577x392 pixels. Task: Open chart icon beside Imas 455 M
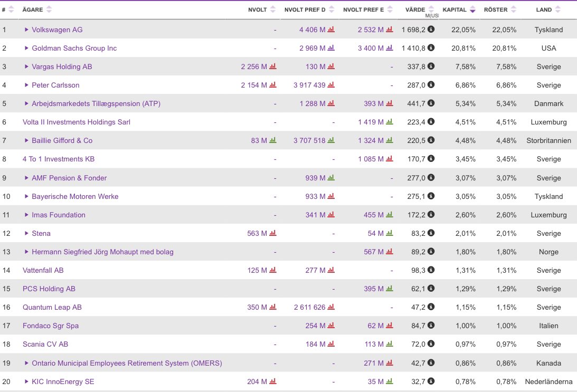pos(390,214)
